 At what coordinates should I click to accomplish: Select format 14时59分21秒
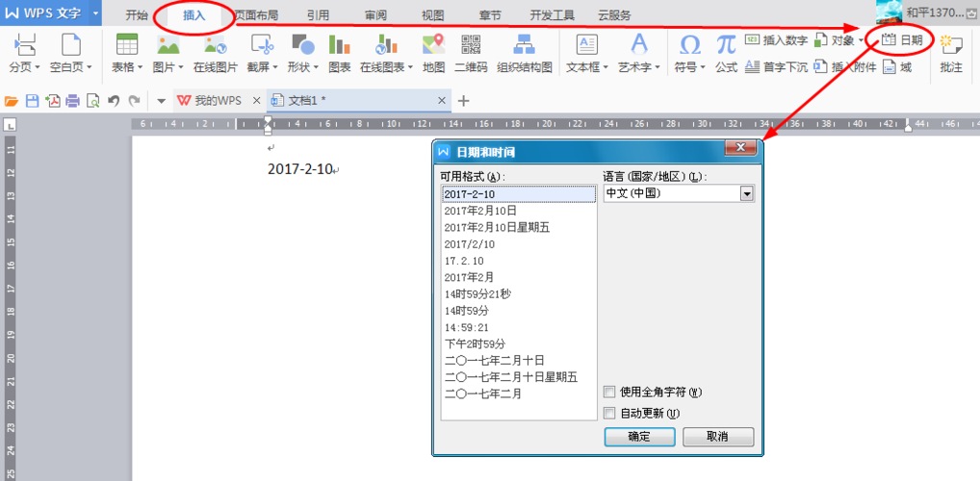[x=519, y=293]
